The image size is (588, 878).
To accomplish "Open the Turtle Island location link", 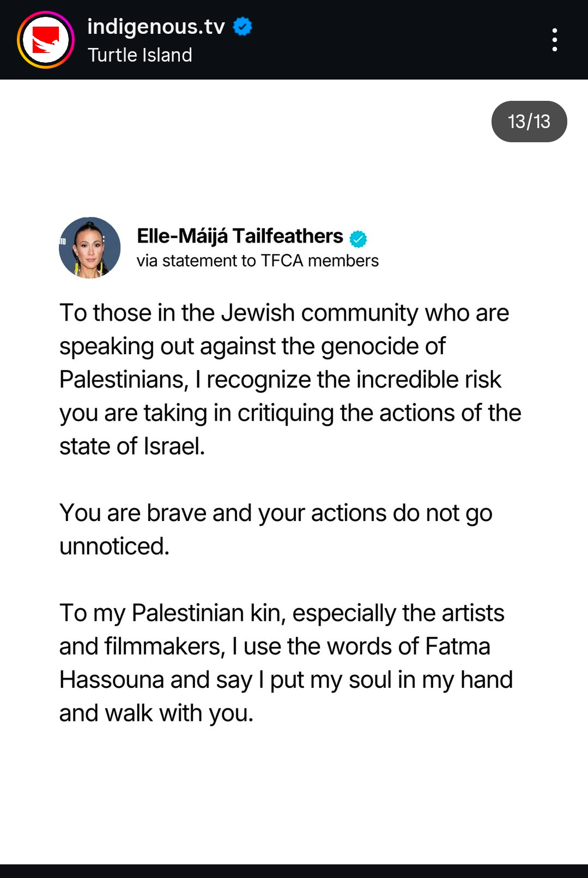I will [x=140, y=55].
